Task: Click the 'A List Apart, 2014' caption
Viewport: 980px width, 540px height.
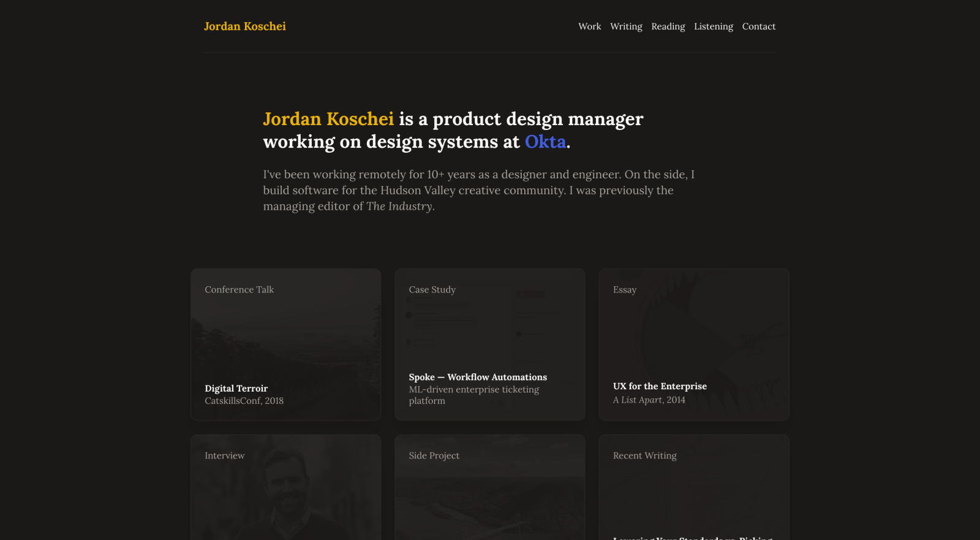Action: 649,400
